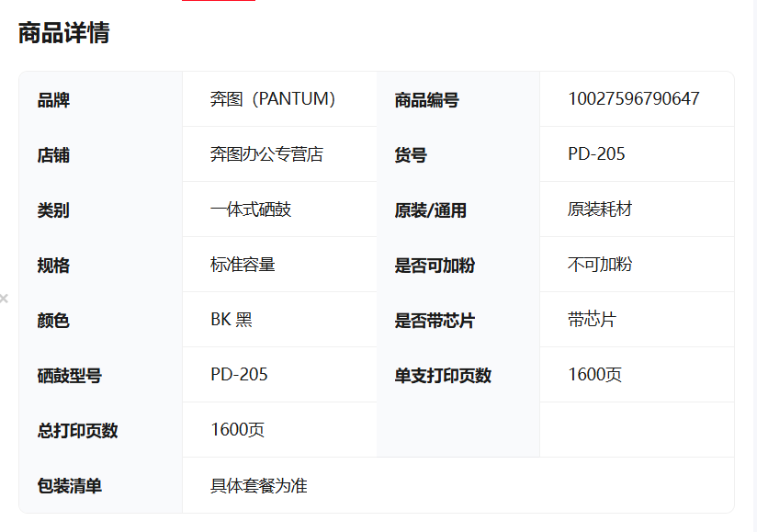Select the product number 10027596790647

[x=633, y=99]
